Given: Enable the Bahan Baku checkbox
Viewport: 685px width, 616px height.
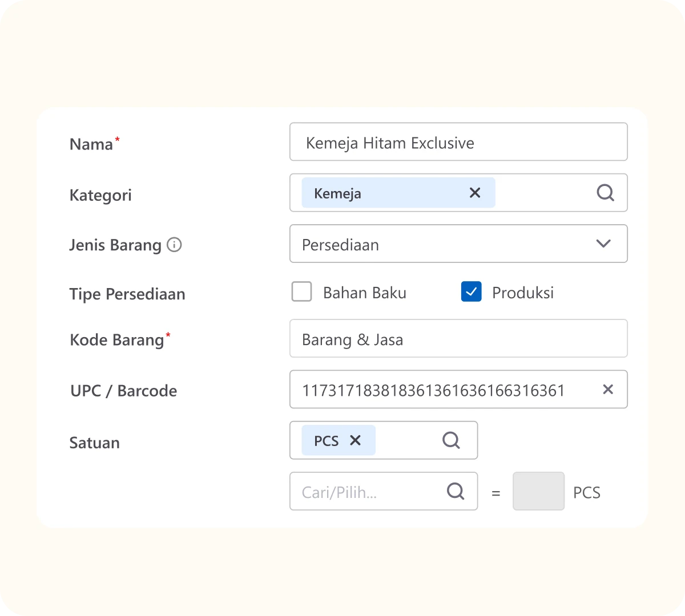Looking at the screenshot, I should (301, 292).
